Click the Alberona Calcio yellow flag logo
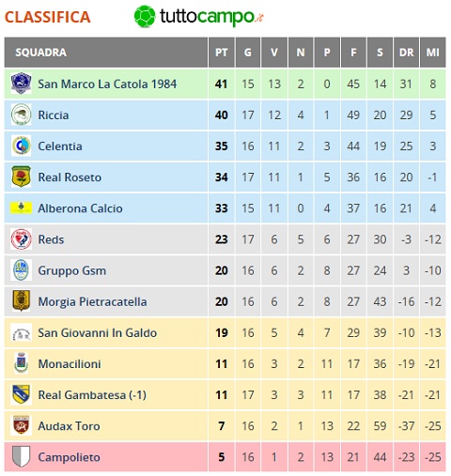This screenshot has height=476, width=451. click(21, 207)
